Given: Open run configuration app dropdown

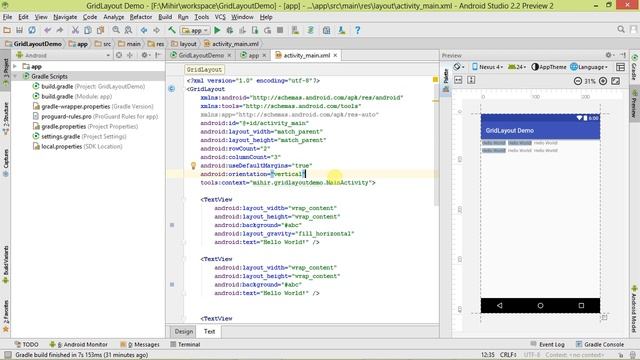Looking at the screenshot, I should [195, 30].
